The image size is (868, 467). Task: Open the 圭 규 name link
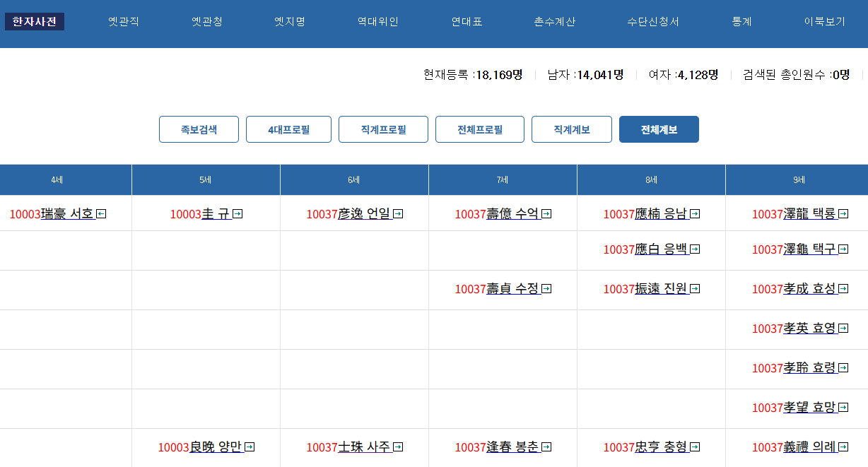pos(216,214)
